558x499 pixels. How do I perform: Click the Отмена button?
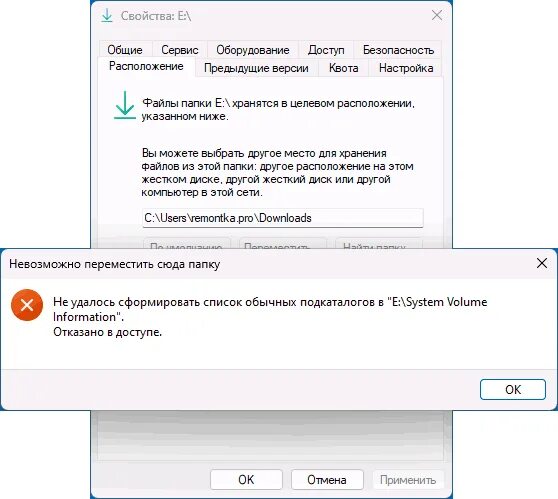pyautogui.click(x=327, y=479)
